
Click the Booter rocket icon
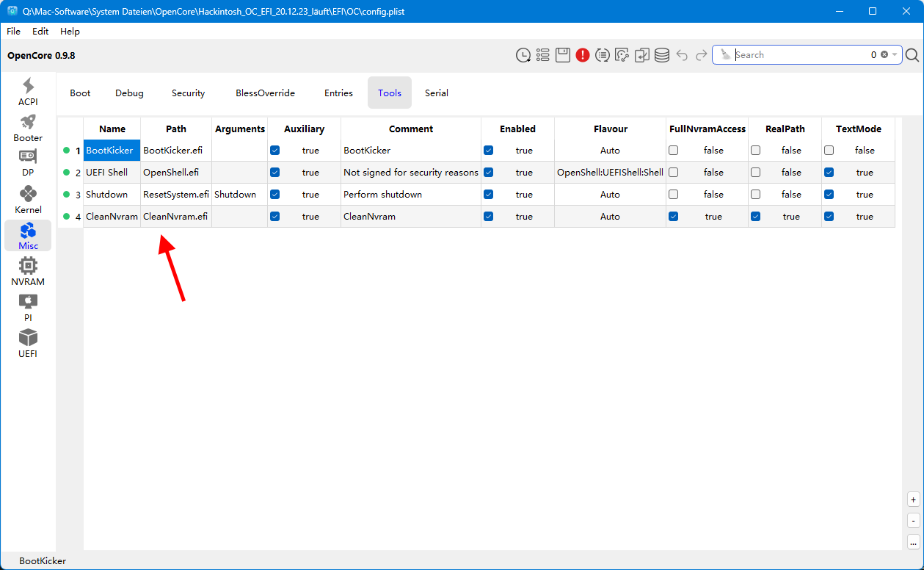click(x=28, y=128)
